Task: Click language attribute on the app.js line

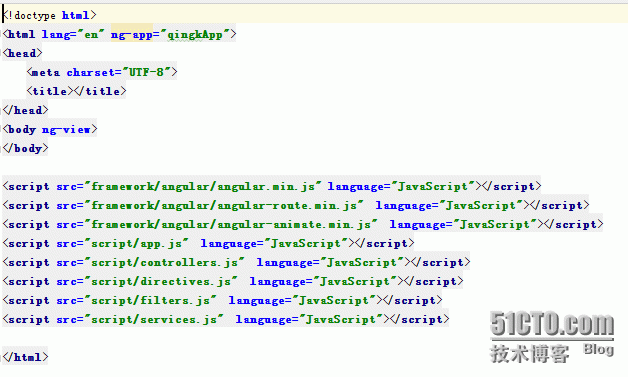Action: pos(275,244)
